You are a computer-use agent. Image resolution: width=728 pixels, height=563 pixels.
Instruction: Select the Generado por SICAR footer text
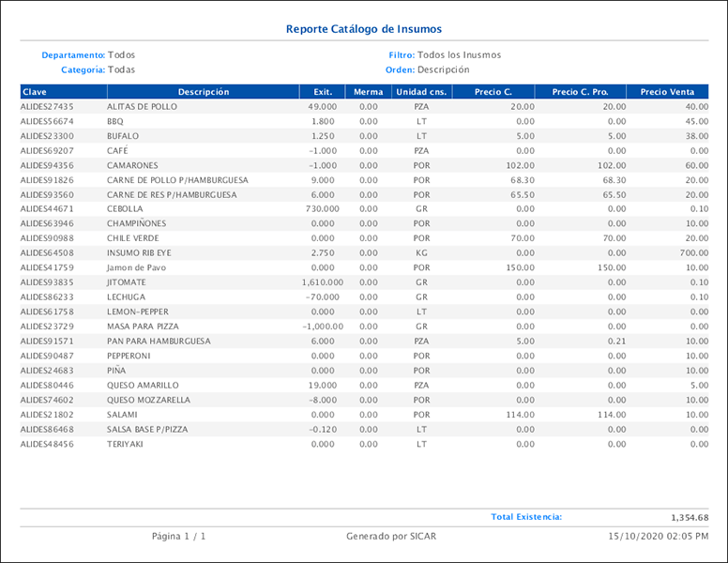(391, 537)
